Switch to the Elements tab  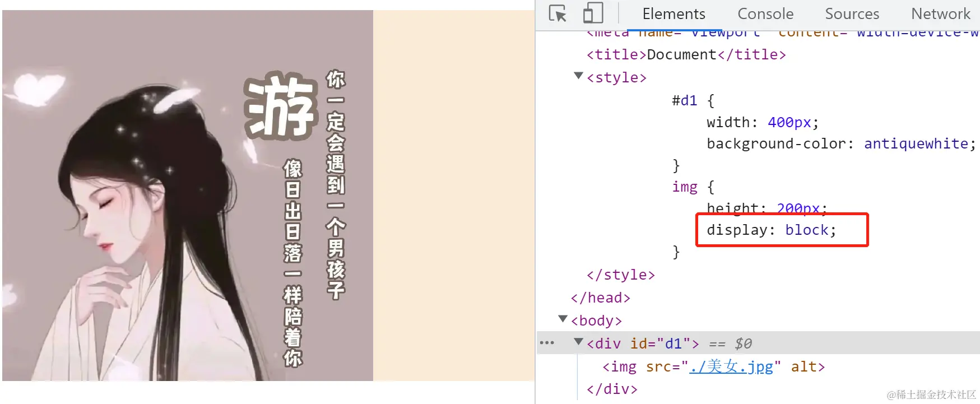[674, 14]
